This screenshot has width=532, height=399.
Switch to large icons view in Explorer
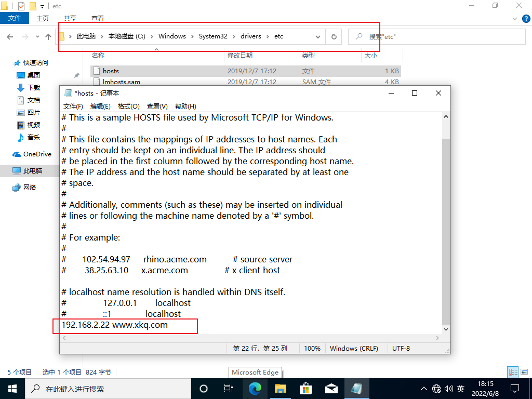pyautogui.click(x=525, y=372)
